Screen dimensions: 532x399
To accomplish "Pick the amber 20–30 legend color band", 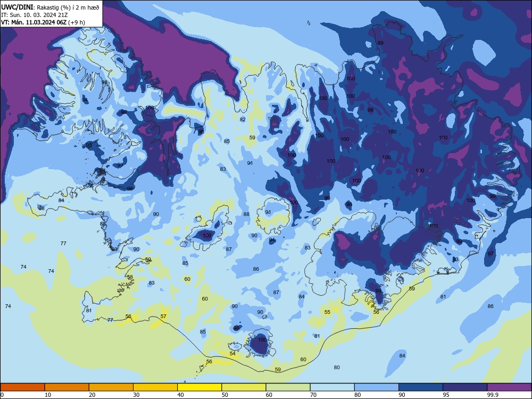I will coord(111,387).
